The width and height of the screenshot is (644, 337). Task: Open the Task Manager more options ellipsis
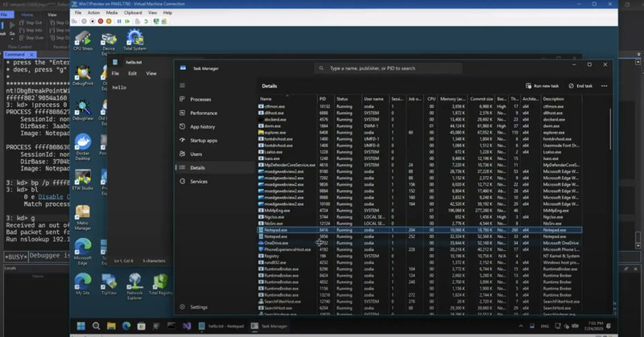click(x=605, y=86)
